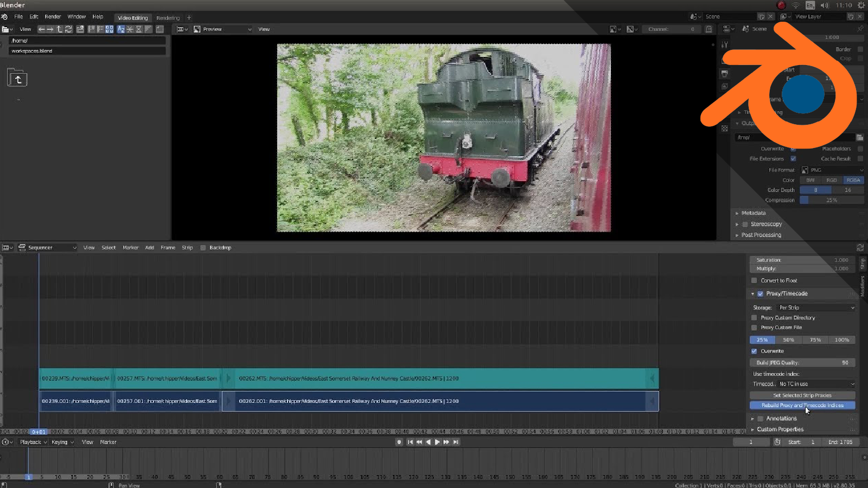The height and width of the screenshot is (488, 868).
Task: Select 50% proxy size
Action: 789,340
